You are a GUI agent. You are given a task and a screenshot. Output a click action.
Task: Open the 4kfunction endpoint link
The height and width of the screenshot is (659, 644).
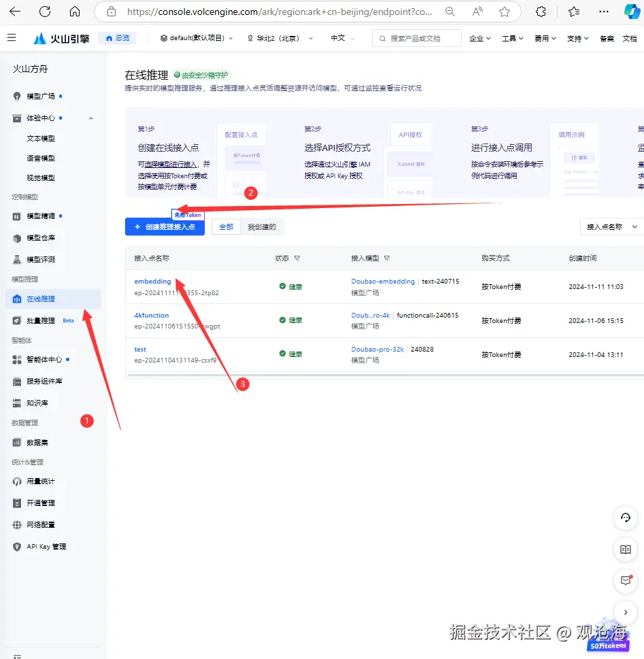coord(152,315)
